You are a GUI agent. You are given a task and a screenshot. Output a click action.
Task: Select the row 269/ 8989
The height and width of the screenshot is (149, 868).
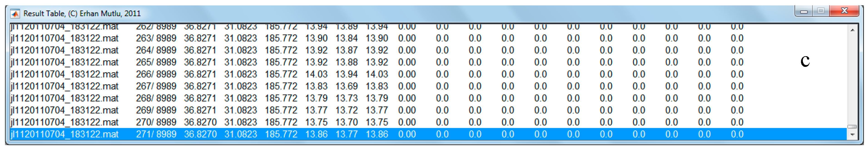(x=428, y=110)
